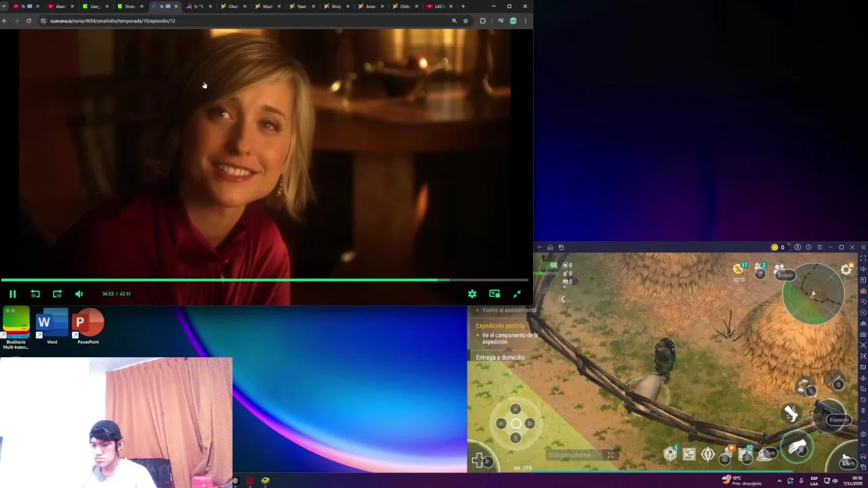Open the Entrega a domicilio quest
Screen dimensions: 868x488
tap(500, 357)
